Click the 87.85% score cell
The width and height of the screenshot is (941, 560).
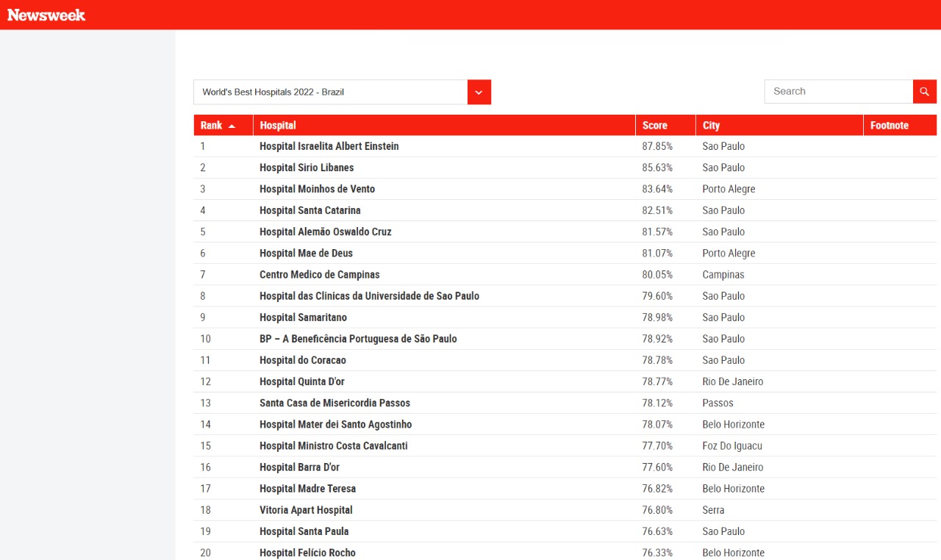657,146
